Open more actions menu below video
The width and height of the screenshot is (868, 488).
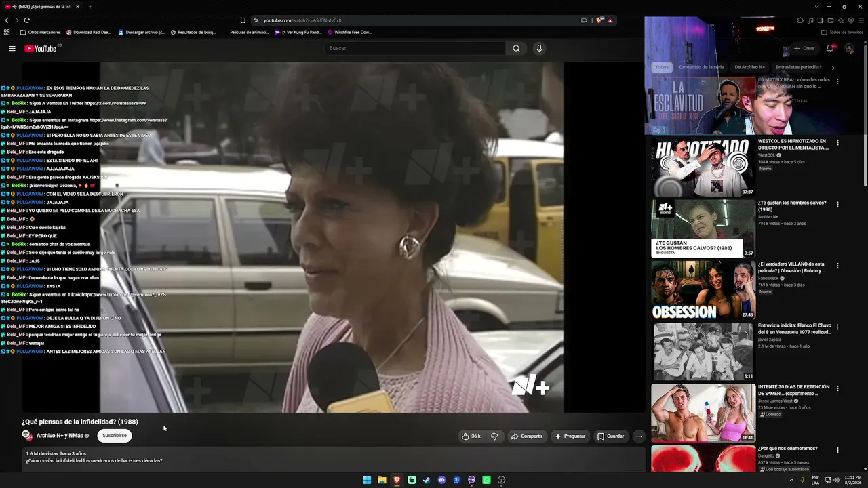pos(639,436)
